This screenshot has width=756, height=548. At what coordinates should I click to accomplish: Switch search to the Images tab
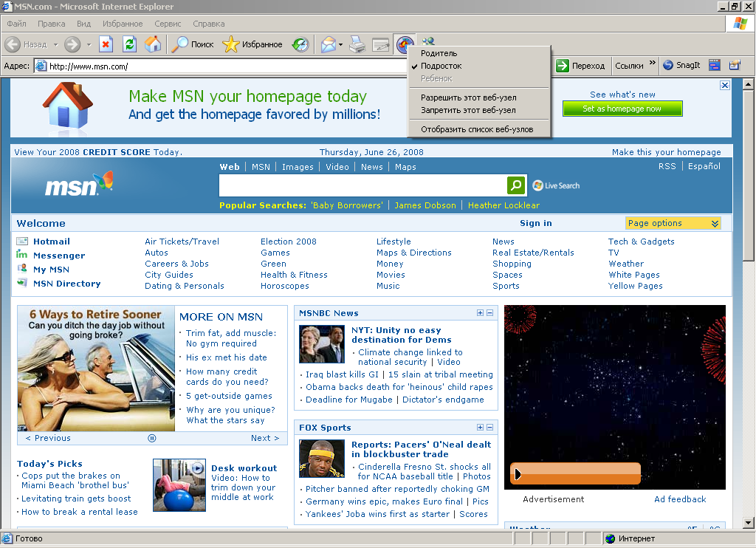click(298, 167)
